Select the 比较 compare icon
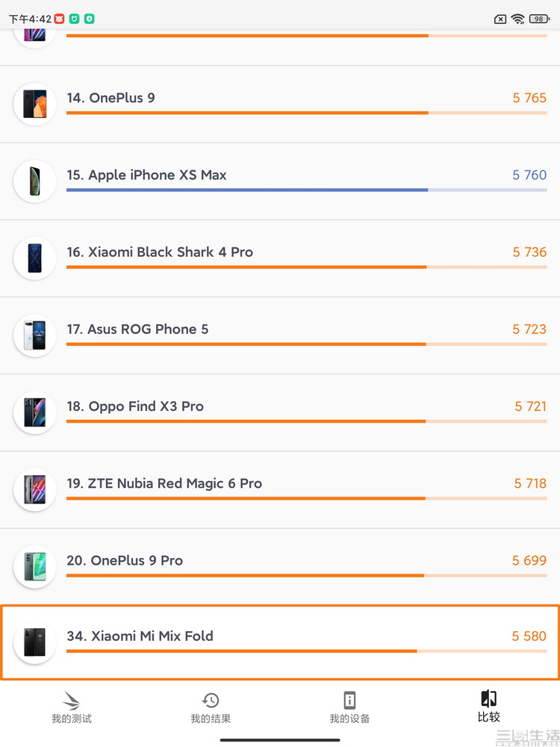Image resolution: width=560 pixels, height=747 pixels. (488, 698)
